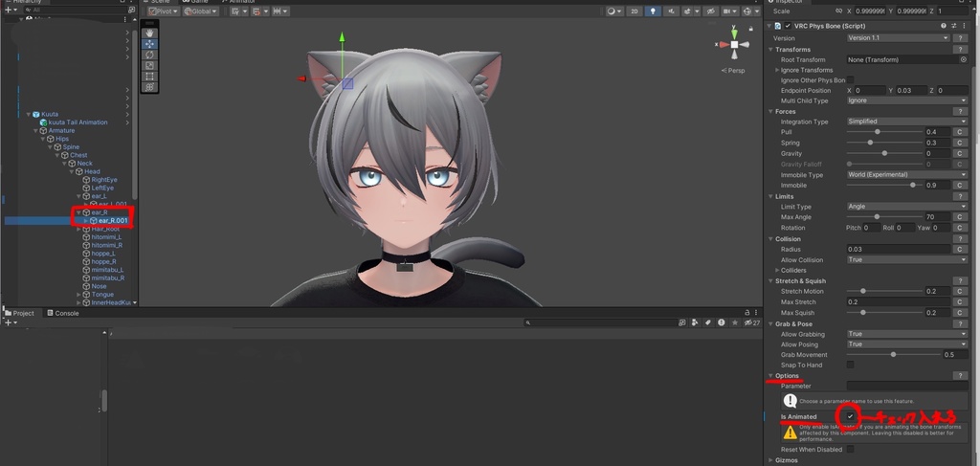
Task: Open the scene camera settings icon
Action: [x=728, y=11]
